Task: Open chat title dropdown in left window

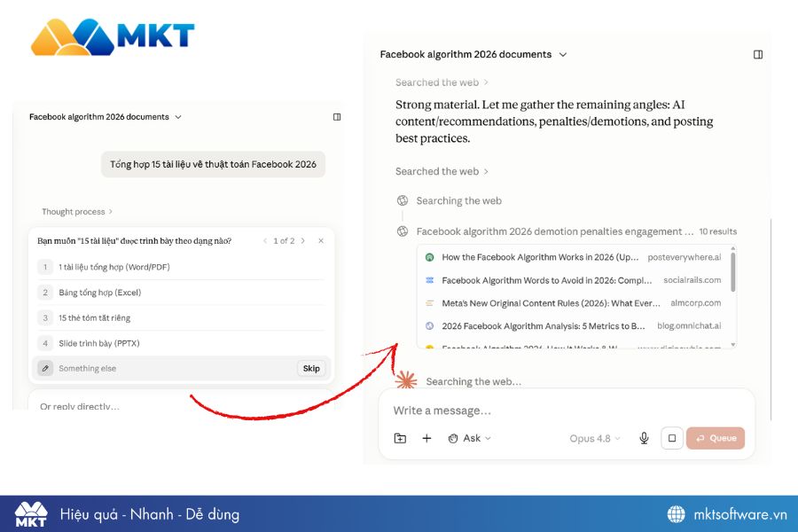Action: [x=106, y=117]
